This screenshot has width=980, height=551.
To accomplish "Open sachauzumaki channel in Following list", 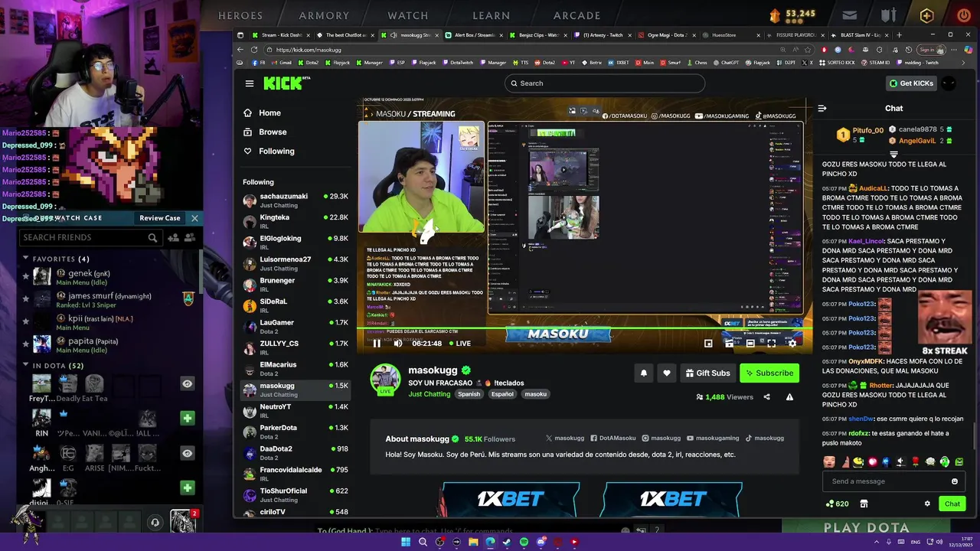I will [296, 200].
